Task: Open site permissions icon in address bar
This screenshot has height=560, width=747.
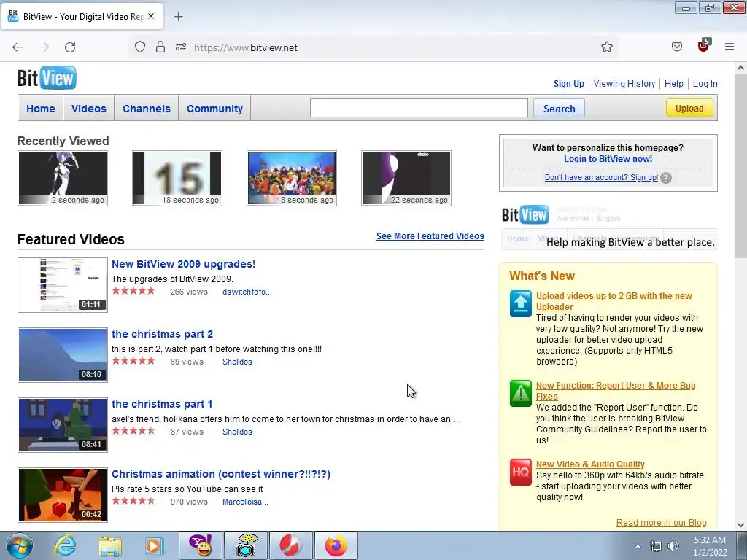Action: click(x=181, y=47)
